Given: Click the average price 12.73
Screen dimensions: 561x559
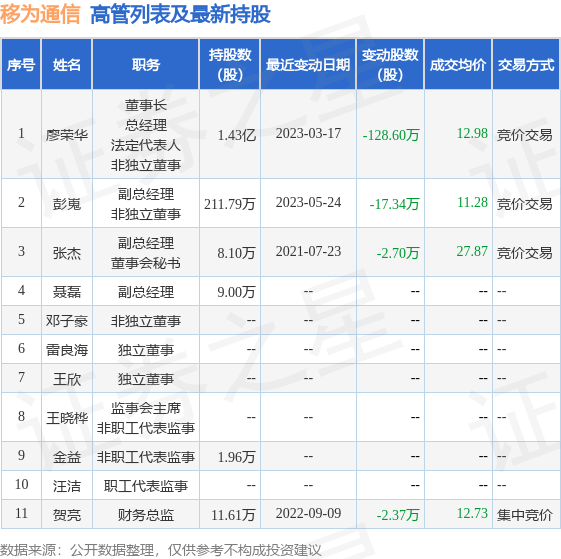Looking at the screenshot, I should click(472, 514).
